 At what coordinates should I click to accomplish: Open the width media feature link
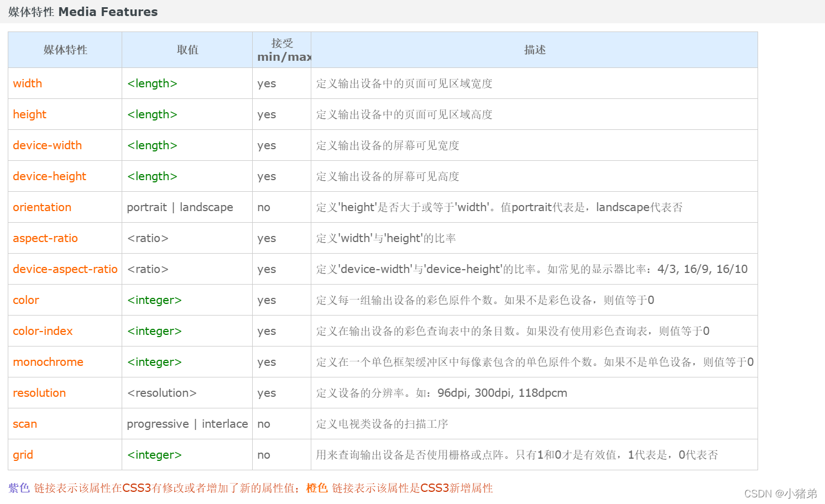click(x=28, y=83)
